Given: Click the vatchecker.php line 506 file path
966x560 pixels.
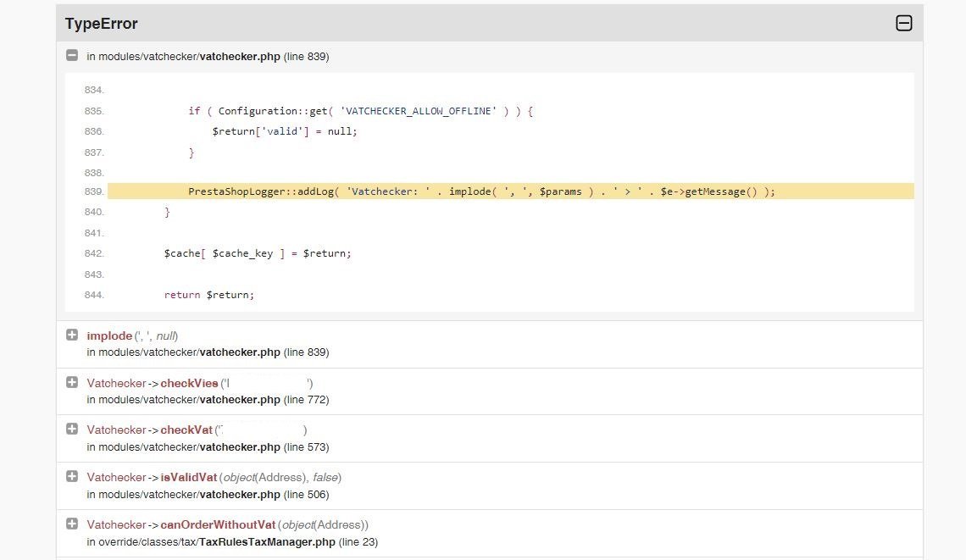Looking at the screenshot, I should tap(208, 495).
